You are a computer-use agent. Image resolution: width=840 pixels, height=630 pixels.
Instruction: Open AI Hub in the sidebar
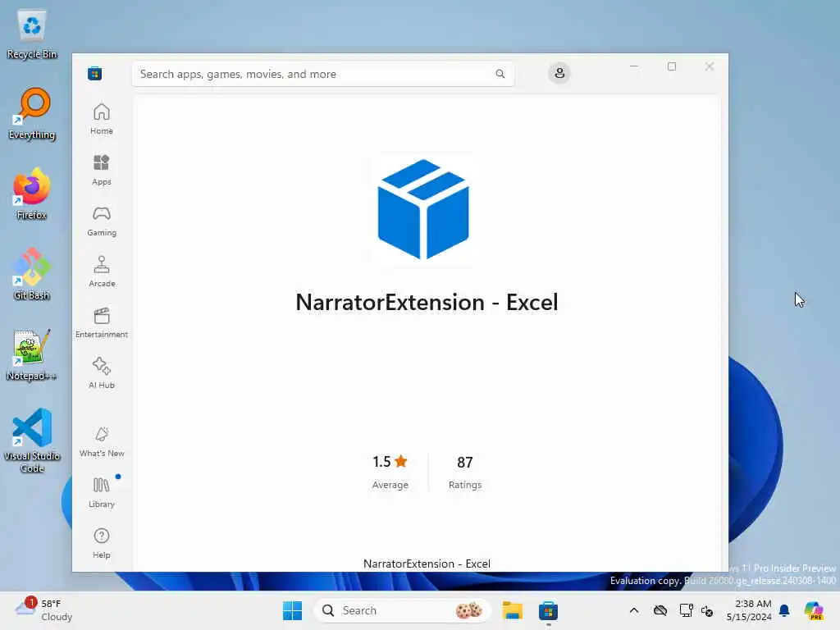point(101,373)
